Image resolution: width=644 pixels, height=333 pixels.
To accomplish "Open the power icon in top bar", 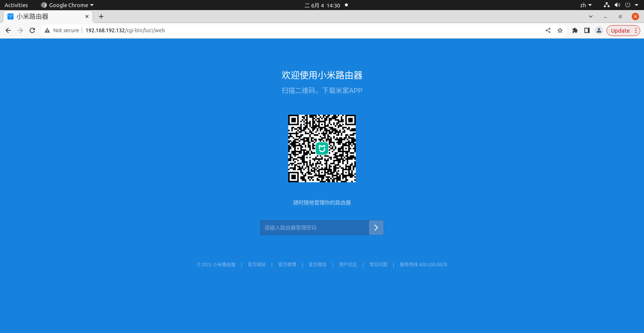I will point(628,5).
